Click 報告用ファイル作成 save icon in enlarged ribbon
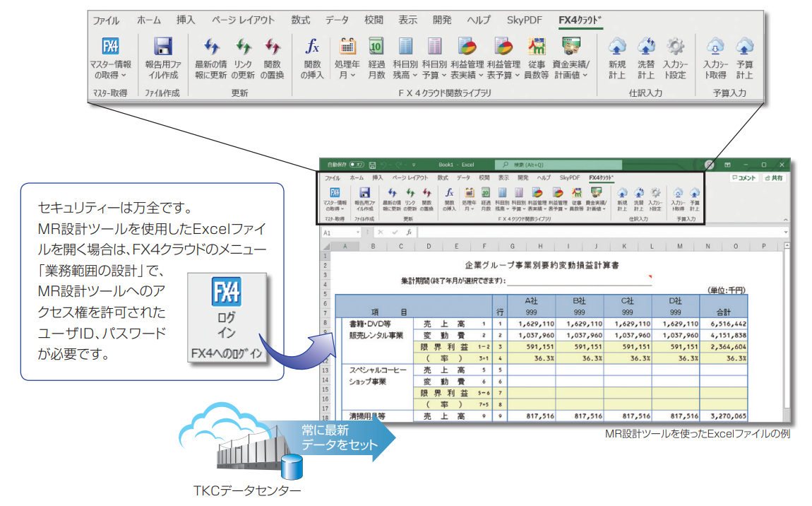The height and width of the screenshot is (506, 812). (162, 47)
